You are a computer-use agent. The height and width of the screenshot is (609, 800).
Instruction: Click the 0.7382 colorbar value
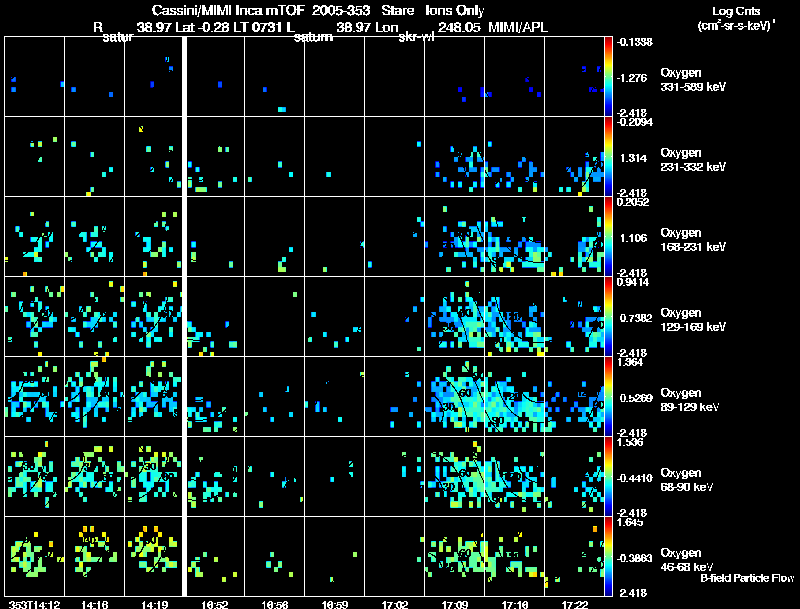[x=636, y=318]
